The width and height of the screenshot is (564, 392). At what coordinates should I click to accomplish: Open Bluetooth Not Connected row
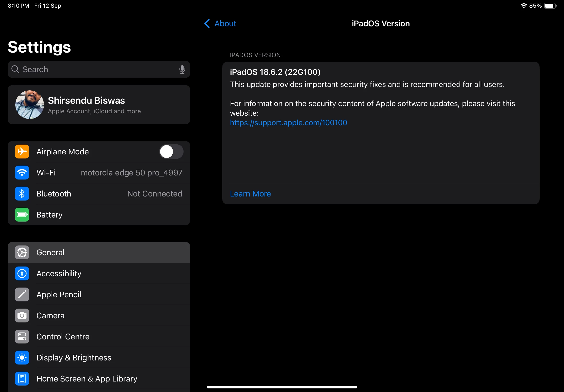pos(154,194)
